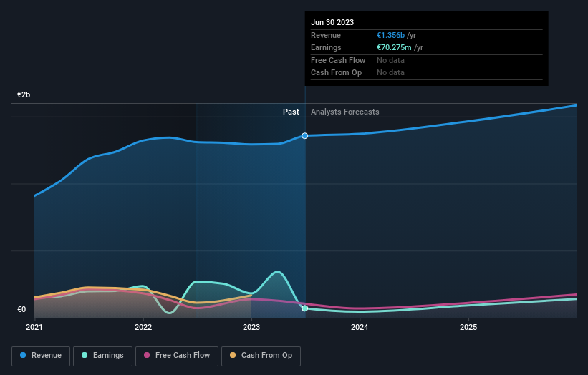Click the €70.275m earnings value in tooltip
Image resolution: width=588 pixels, height=375 pixels.
tap(394, 47)
